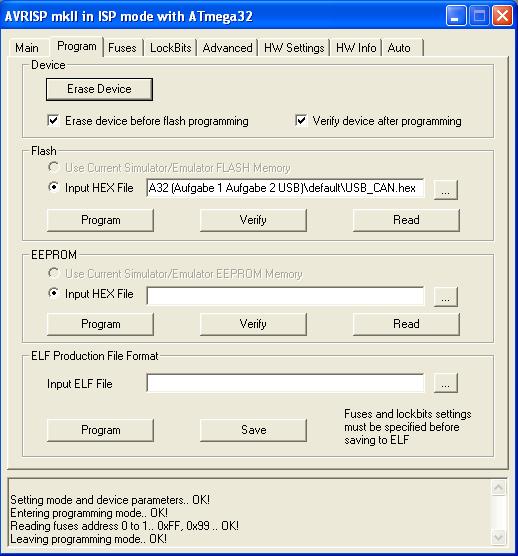
Task: Read the EEPROM memory
Action: [406, 324]
